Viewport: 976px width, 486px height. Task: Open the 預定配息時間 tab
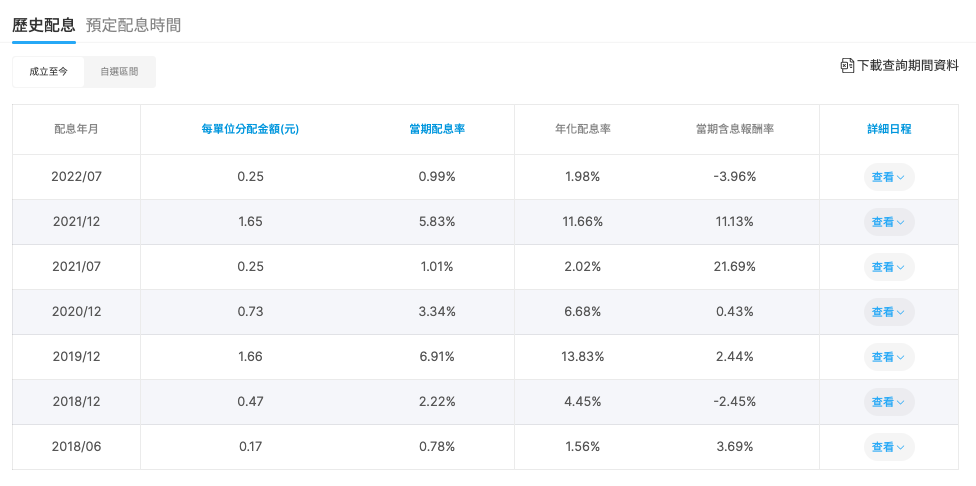133,25
